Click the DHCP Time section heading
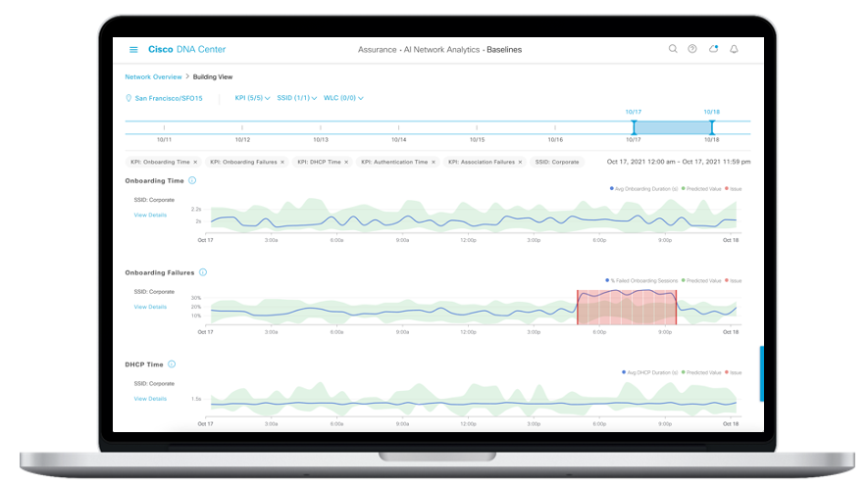 (x=144, y=364)
